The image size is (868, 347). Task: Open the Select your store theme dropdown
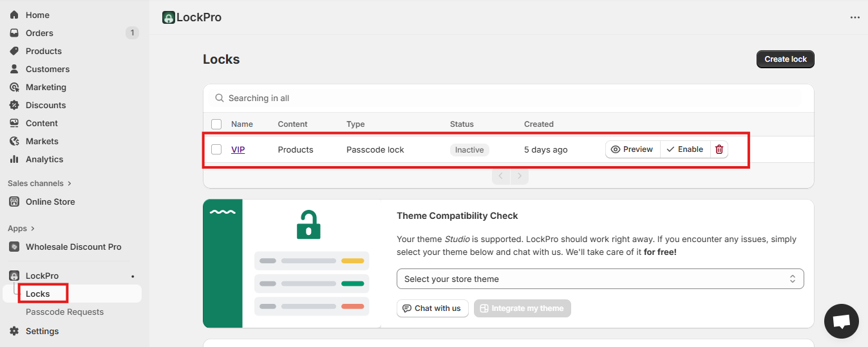point(599,279)
